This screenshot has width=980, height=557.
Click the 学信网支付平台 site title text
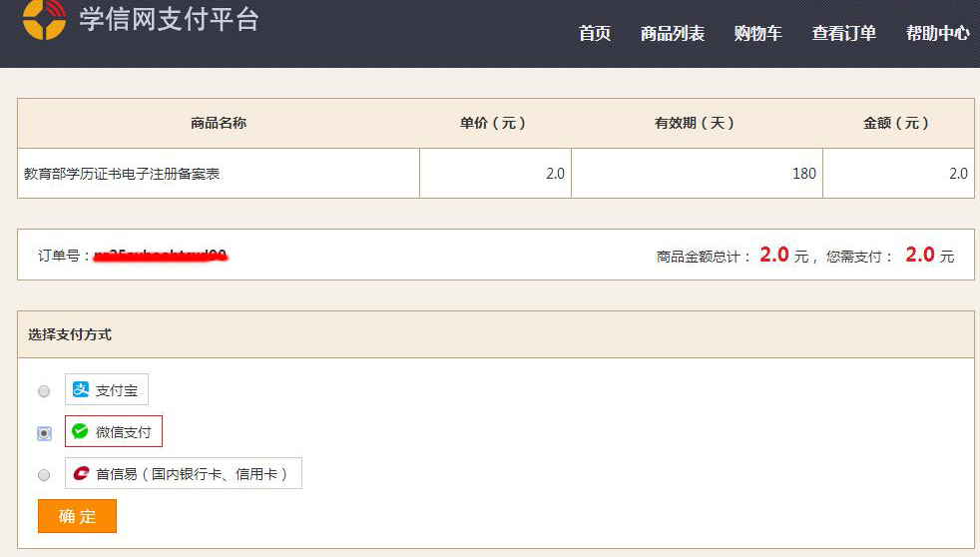(169, 19)
